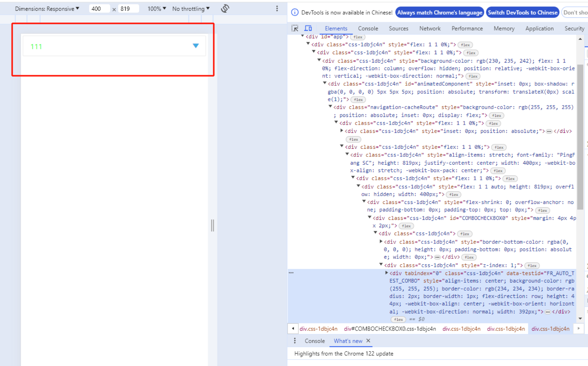
Task: Switch to the Application tab
Action: [539, 28]
